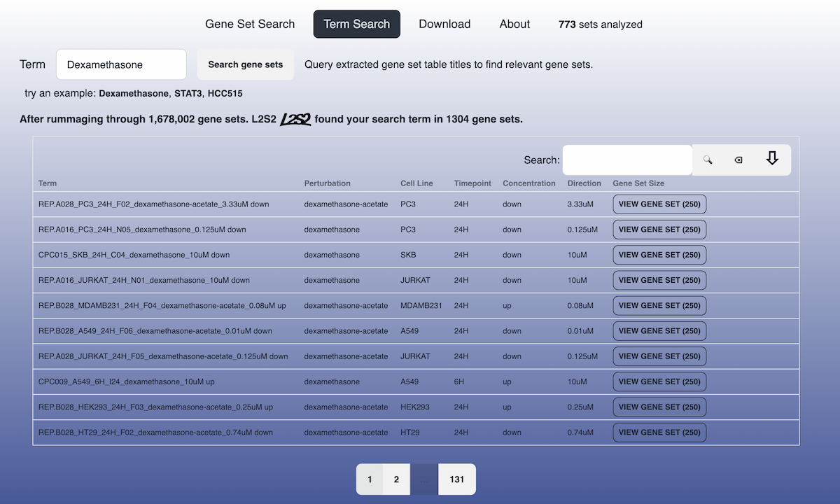
Task: Click the Term input field
Action: pos(121,64)
